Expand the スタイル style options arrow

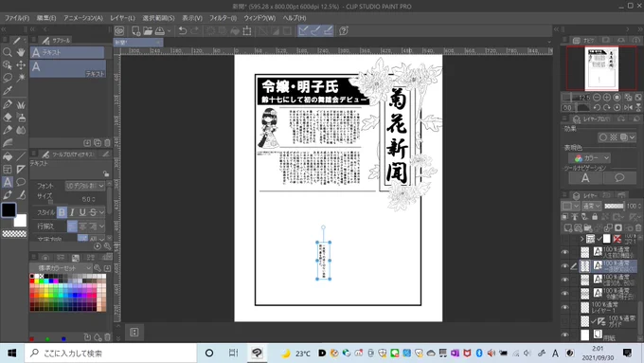[102, 212]
